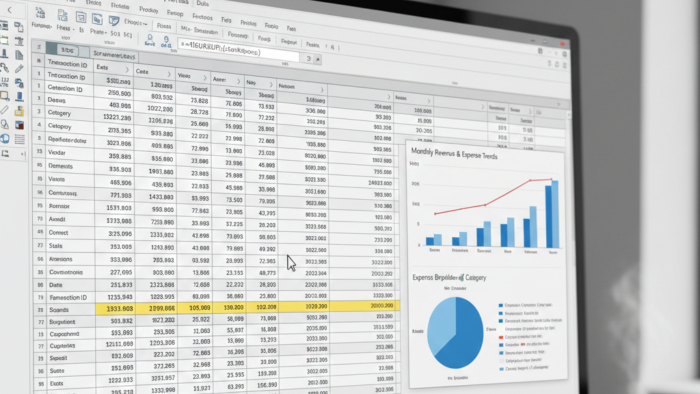
Task: Expand the Ehogds dropdown in the ribbon
Action: (x=136, y=22)
